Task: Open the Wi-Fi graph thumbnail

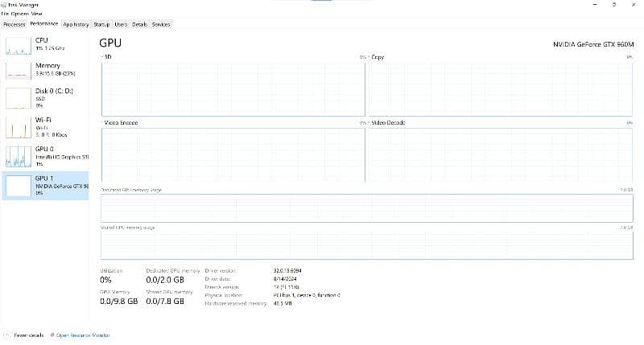Action: point(18,127)
